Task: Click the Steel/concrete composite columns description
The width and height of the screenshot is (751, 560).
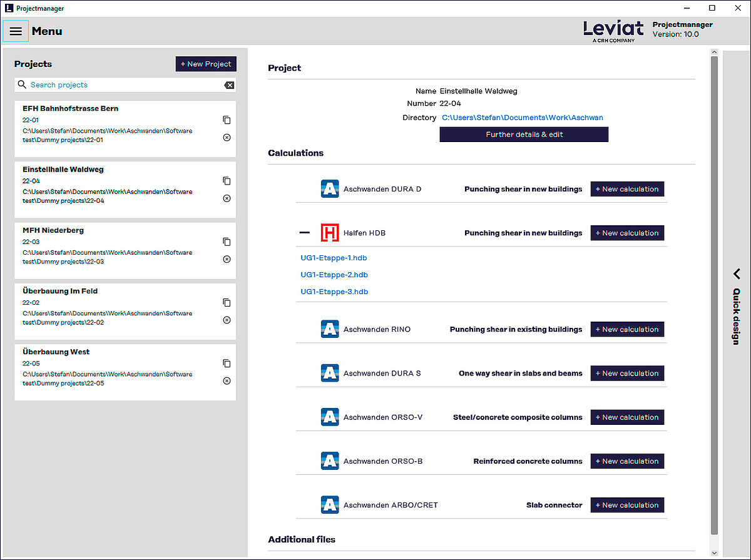Action: click(x=518, y=417)
